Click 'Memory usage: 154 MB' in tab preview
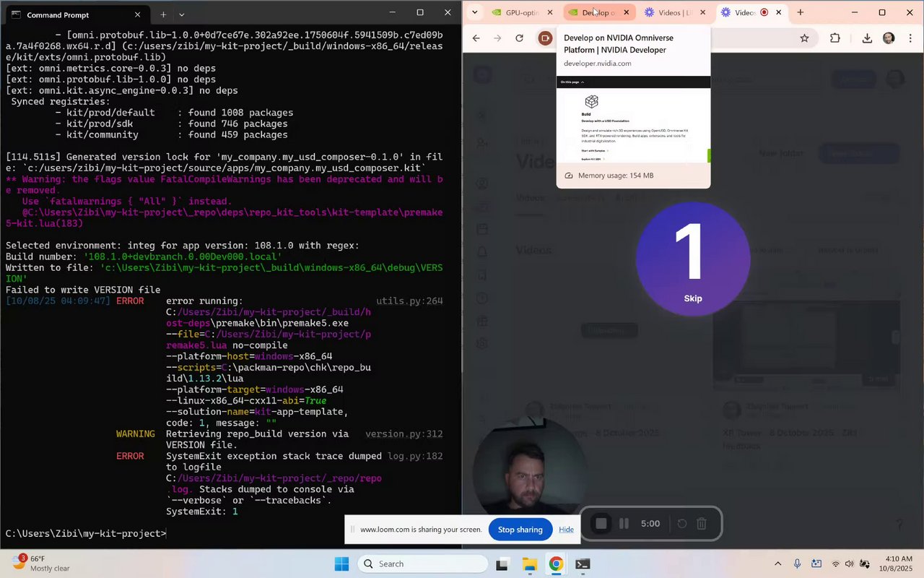Viewport: 924px width, 578px height. coord(616,176)
